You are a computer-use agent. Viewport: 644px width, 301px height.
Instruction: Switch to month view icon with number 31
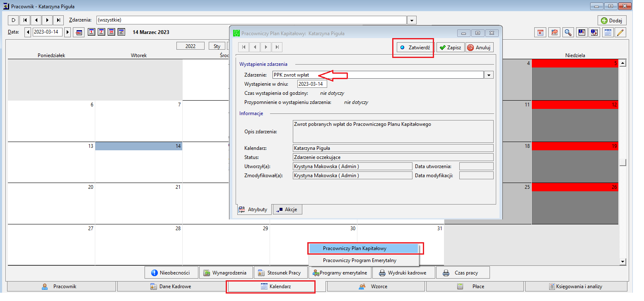point(111,32)
